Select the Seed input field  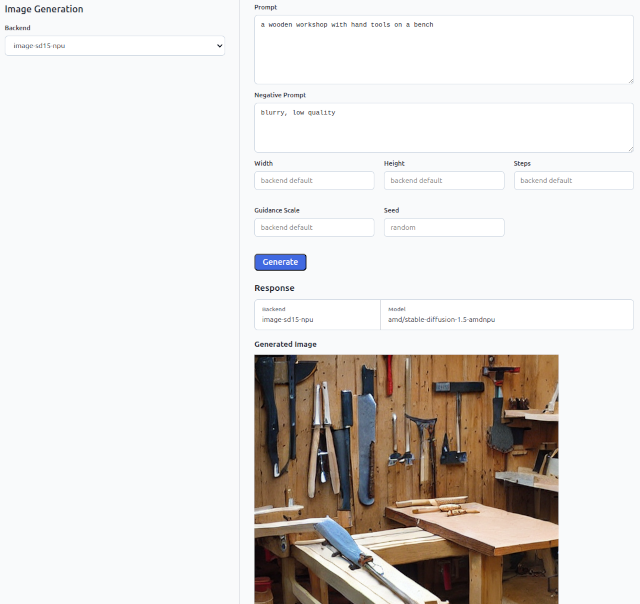point(444,227)
